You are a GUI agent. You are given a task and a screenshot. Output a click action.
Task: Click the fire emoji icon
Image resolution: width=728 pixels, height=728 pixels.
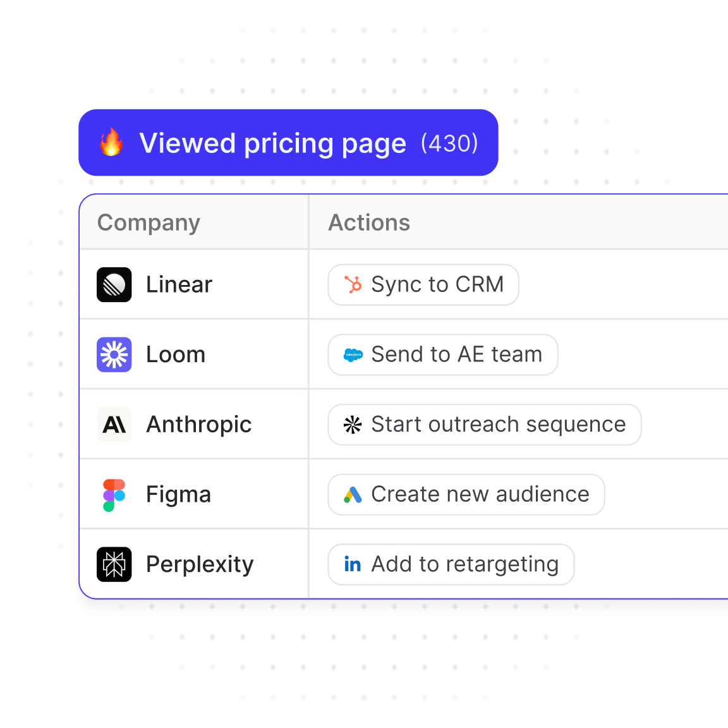[111, 143]
